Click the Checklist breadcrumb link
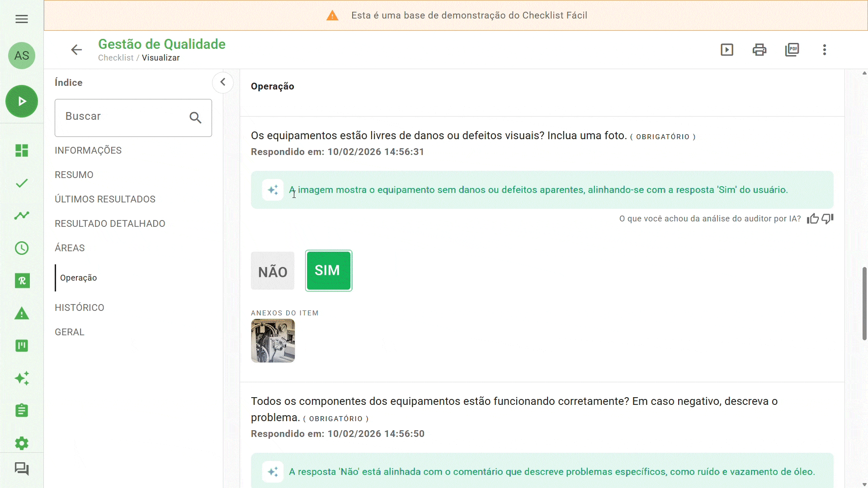 point(116,58)
